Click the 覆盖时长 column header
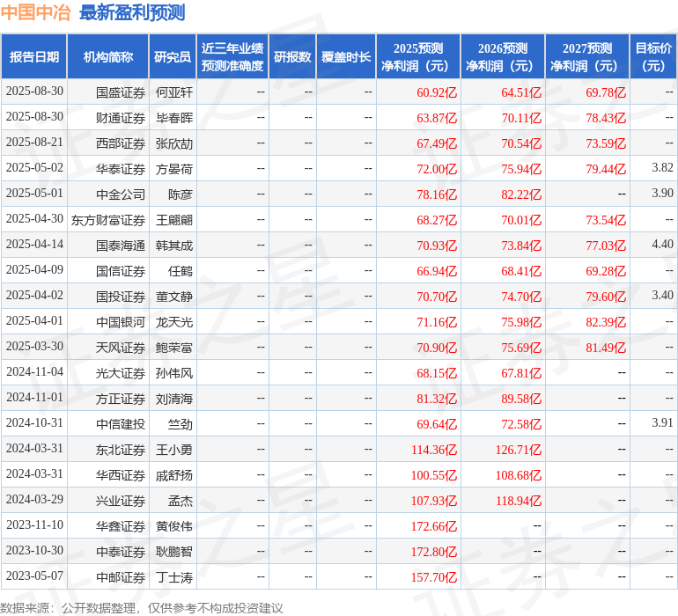This screenshot has width=678, height=616. pos(346,57)
